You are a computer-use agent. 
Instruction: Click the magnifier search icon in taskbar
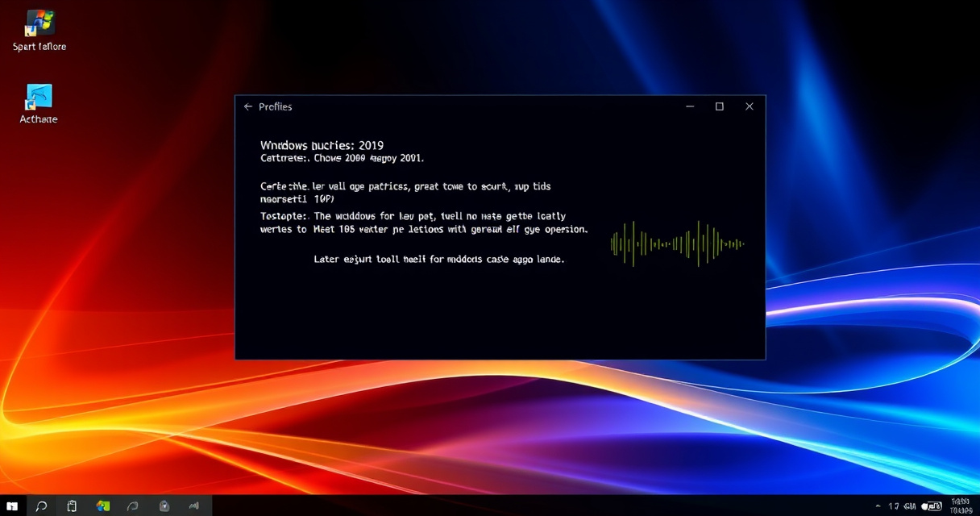click(41, 506)
